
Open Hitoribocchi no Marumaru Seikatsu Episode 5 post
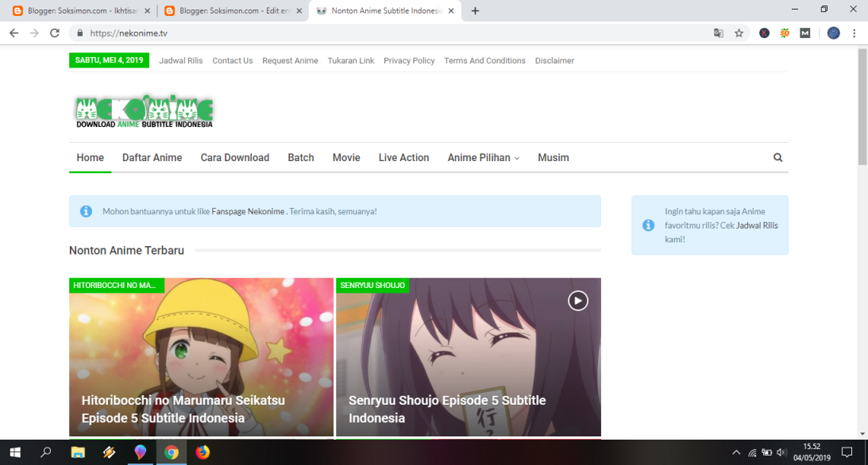click(183, 409)
